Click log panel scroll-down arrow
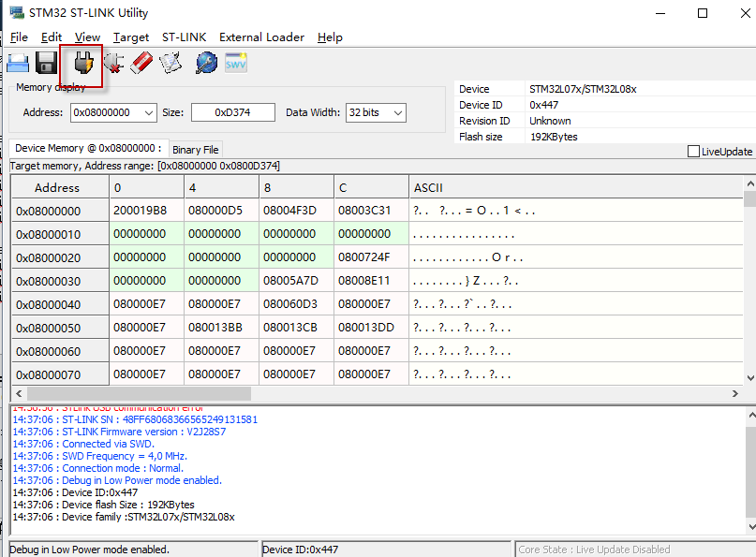756x557 pixels. click(x=750, y=526)
